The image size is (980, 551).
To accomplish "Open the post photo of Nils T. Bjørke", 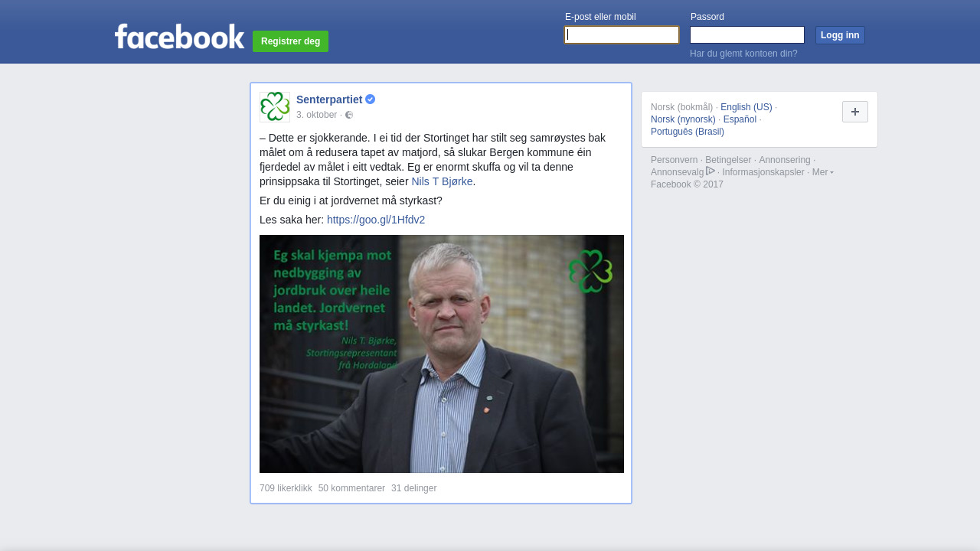I will tap(442, 354).
